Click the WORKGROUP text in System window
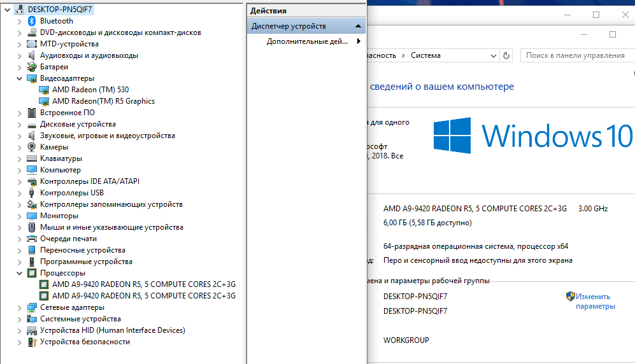The width and height of the screenshot is (635, 364). (x=406, y=340)
